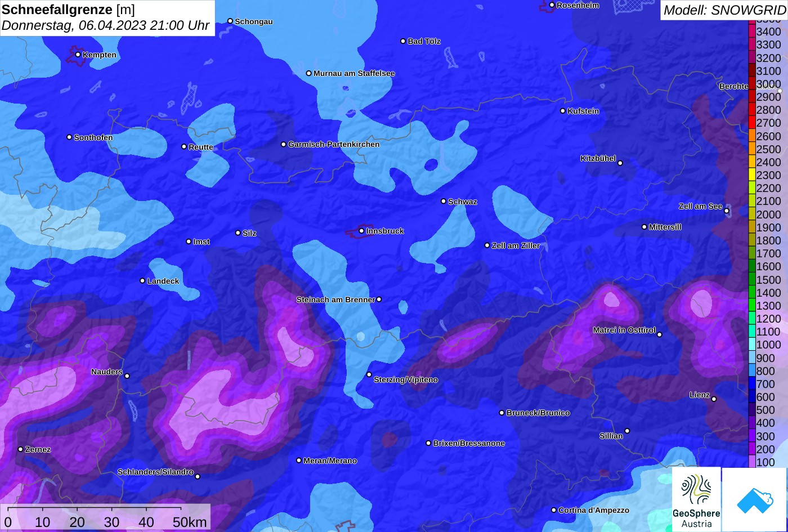Click the Bad Tölz label
This screenshot has width=788, height=532.
(x=424, y=42)
